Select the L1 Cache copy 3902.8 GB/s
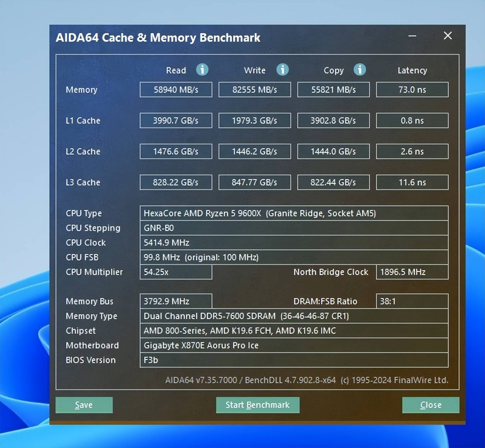This screenshot has width=485, height=448. [333, 120]
